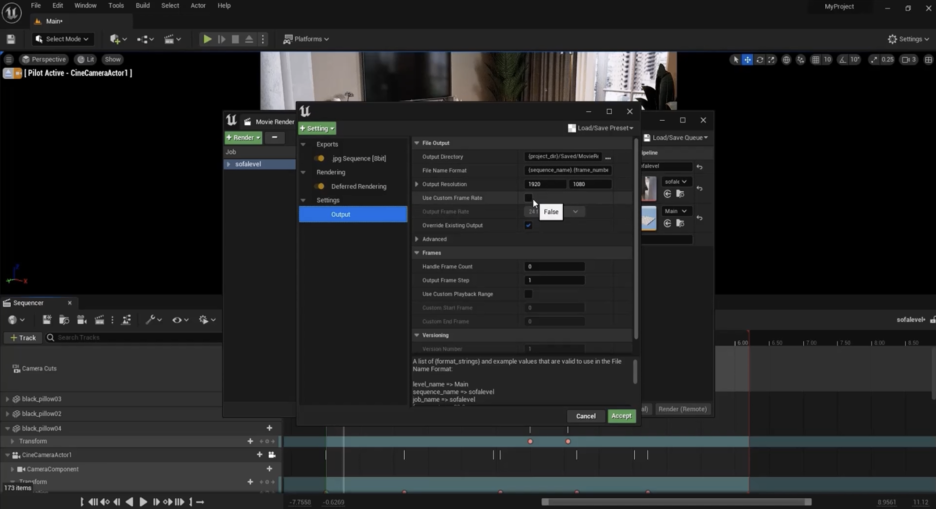Open the Window menu
936x509 pixels.
click(85, 5)
